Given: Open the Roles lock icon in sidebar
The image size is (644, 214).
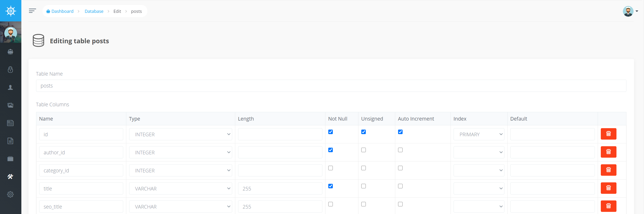Looking at the screenshot, I should 10,70.
